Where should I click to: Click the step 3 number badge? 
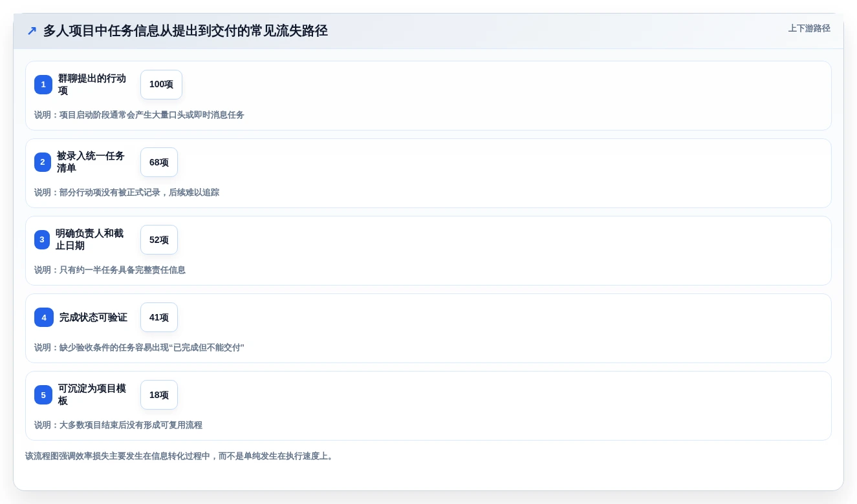coord(42,240)
